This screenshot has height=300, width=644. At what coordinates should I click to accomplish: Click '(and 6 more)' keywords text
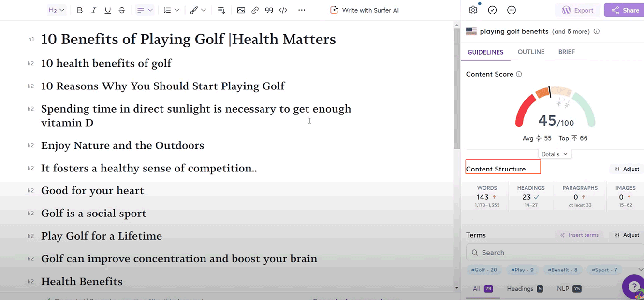[x=571, y=31]
